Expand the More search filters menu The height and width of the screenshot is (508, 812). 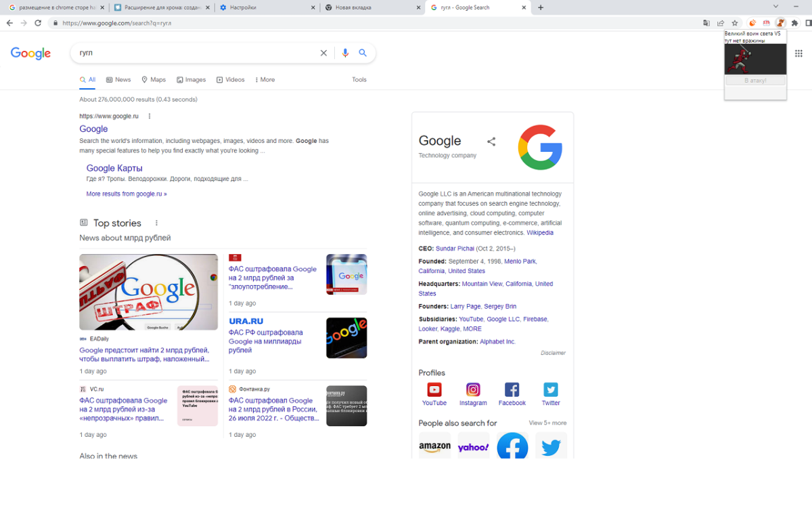(265, 80)
